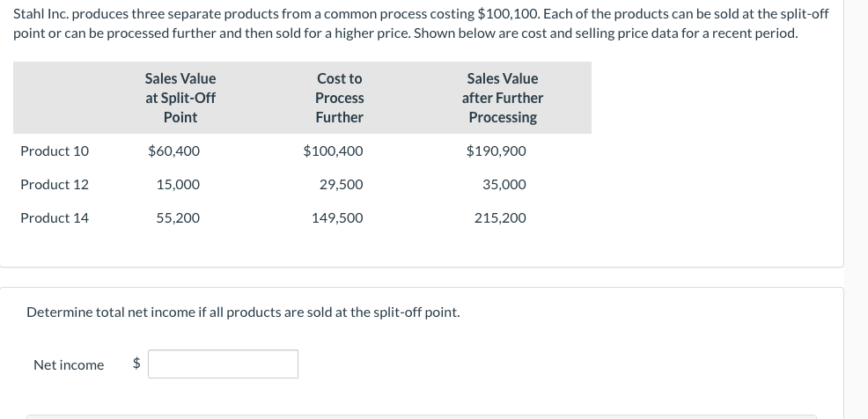Screen dimensions: 868x419
Task: Click the $60,400 split-off value cell
Action: coord(174,151)
